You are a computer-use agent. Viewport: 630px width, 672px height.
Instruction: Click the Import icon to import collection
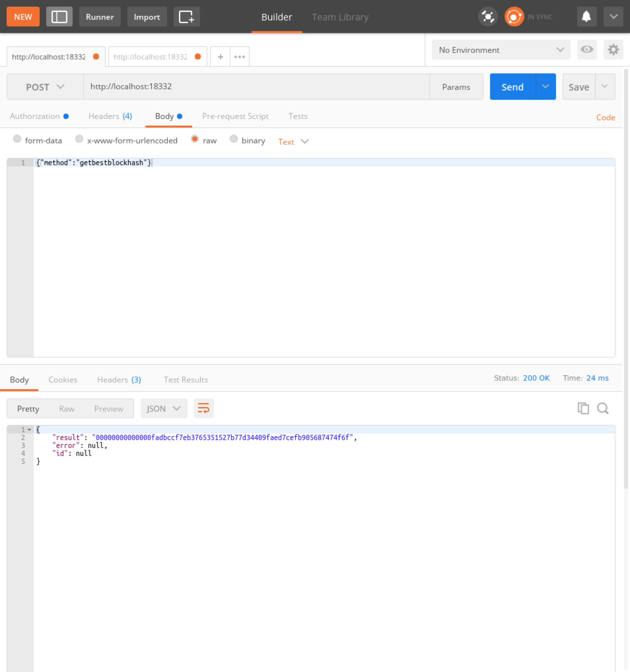tap(146, 16)
